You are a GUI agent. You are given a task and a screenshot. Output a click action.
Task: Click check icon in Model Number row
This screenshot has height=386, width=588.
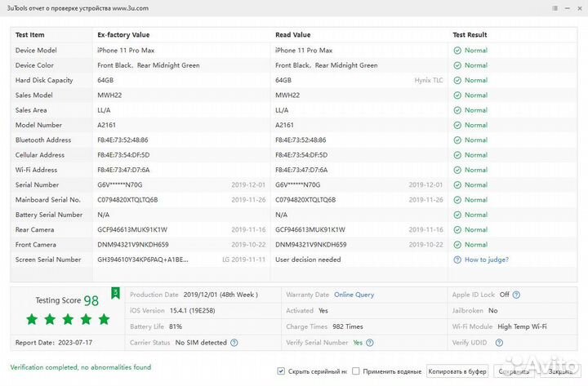[457, 125]
